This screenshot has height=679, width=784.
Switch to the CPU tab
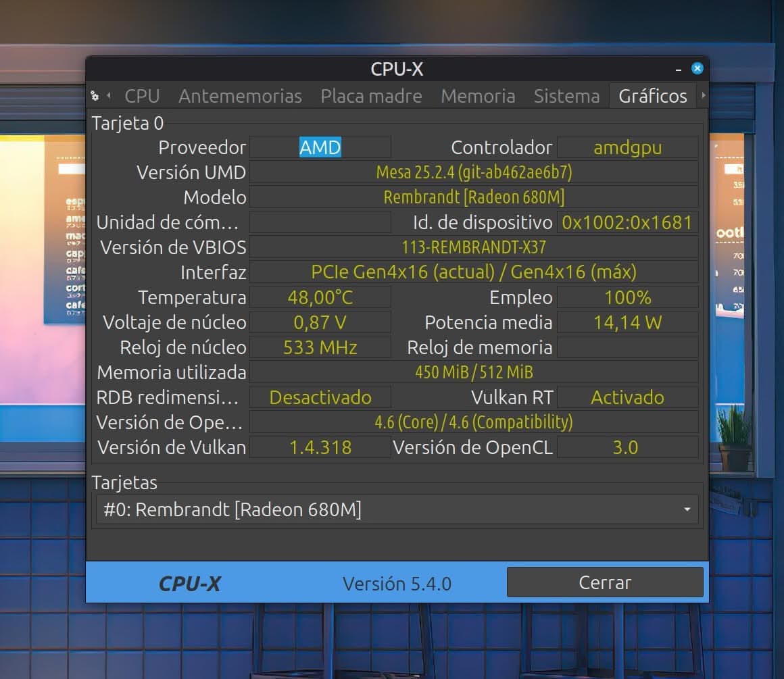click(142, 96)
